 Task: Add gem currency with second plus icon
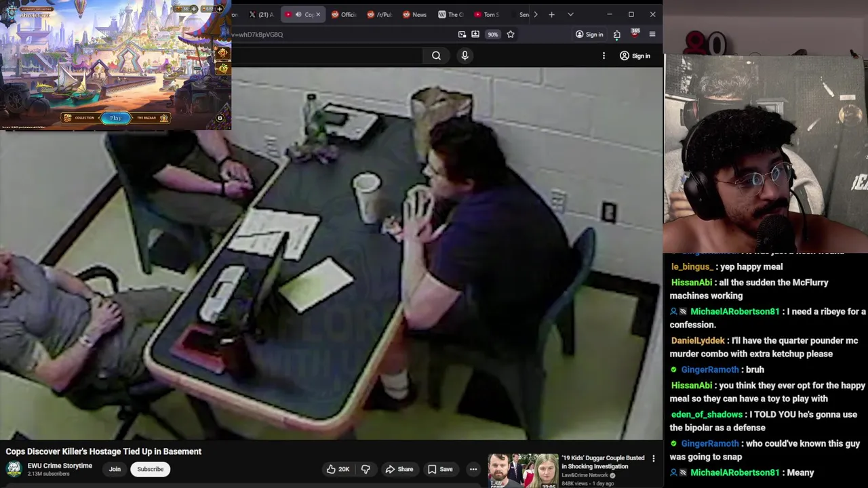pyautogui.click(x=219, y=9)
